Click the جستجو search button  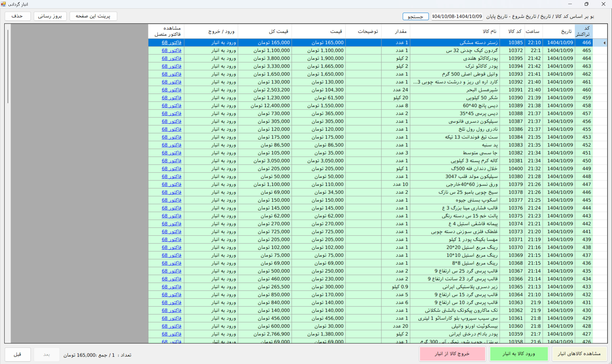[x=415, y=16]
